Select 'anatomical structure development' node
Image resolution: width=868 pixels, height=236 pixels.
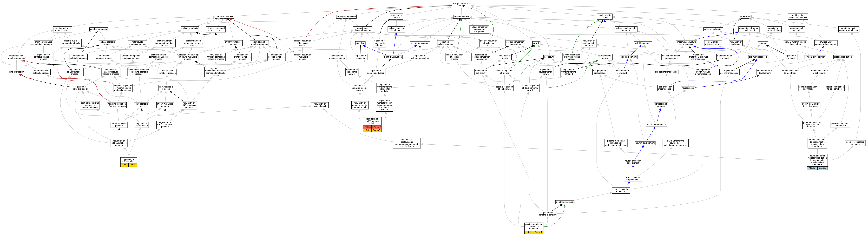tap(749, 29)
